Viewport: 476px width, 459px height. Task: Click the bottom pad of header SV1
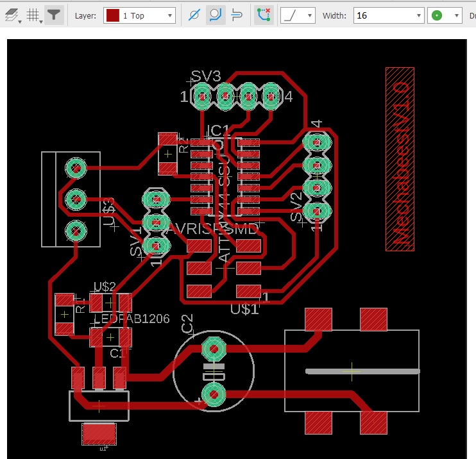pos(156,246)
